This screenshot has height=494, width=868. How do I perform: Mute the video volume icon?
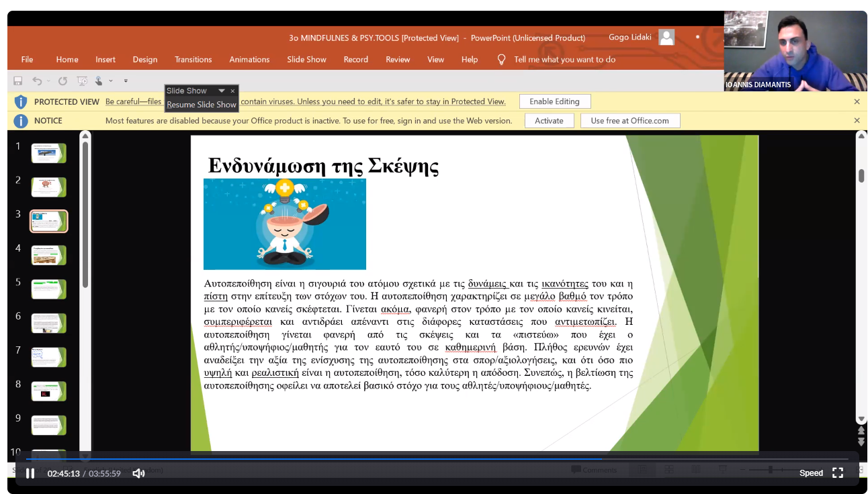pos(138,473)
